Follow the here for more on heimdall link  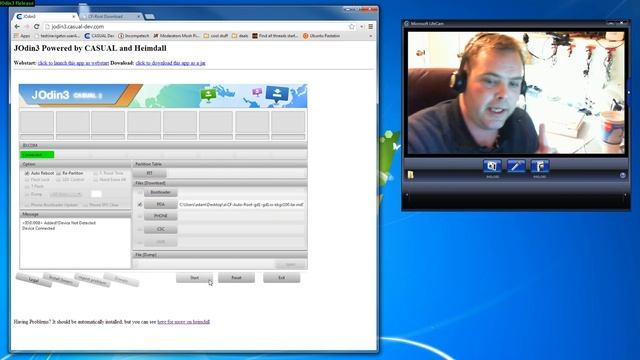point(184,322)
